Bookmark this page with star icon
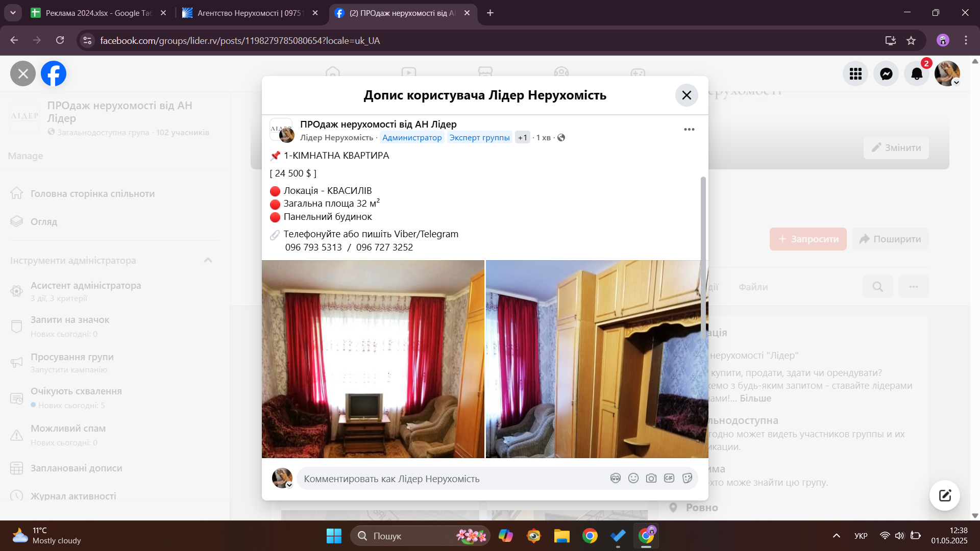This screenshot has width=980, height=551. pos(911,41)
